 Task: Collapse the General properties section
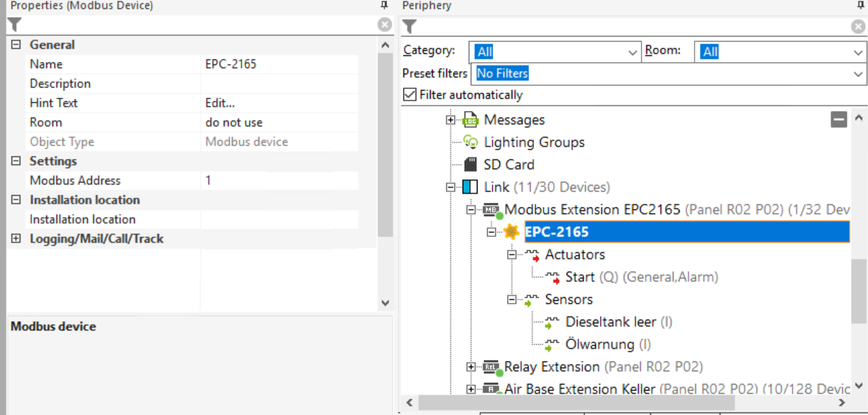[x=16, y=45]
